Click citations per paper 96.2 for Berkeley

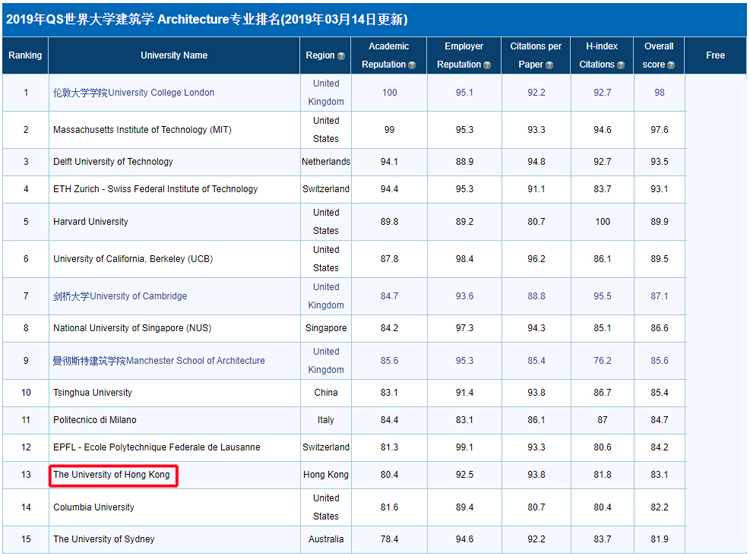coord(536,259)
